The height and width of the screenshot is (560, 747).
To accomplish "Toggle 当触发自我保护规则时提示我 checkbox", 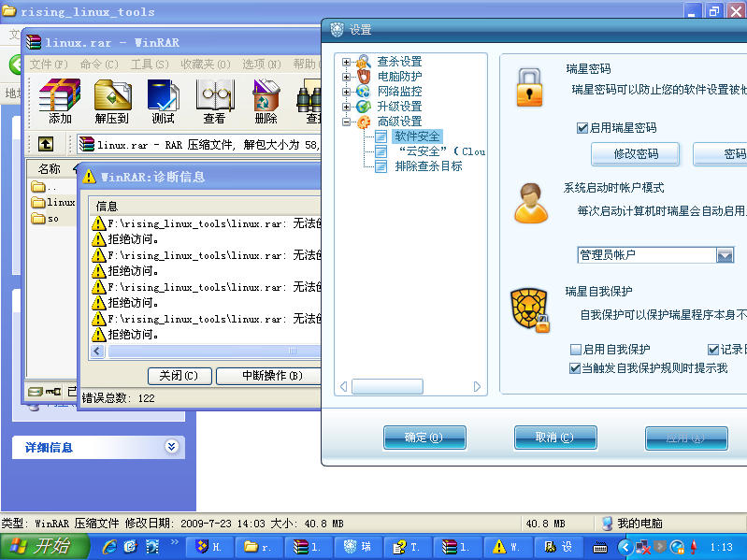I will point(575,368).
